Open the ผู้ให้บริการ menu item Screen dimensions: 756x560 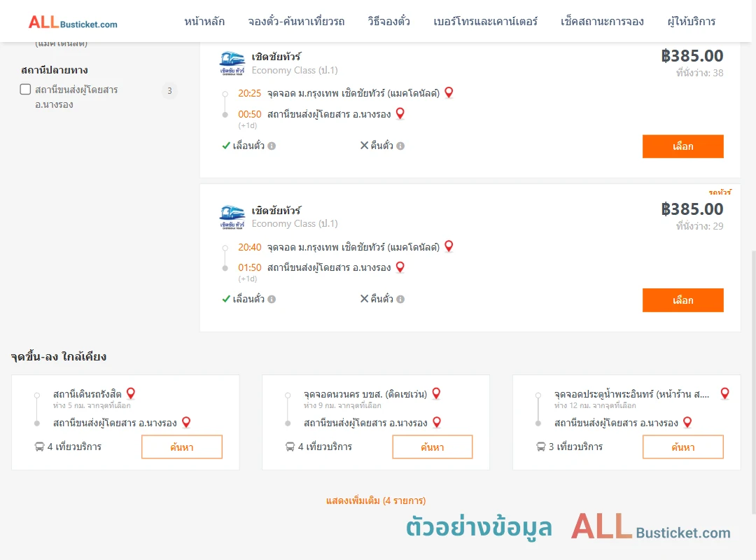point(691,22)
